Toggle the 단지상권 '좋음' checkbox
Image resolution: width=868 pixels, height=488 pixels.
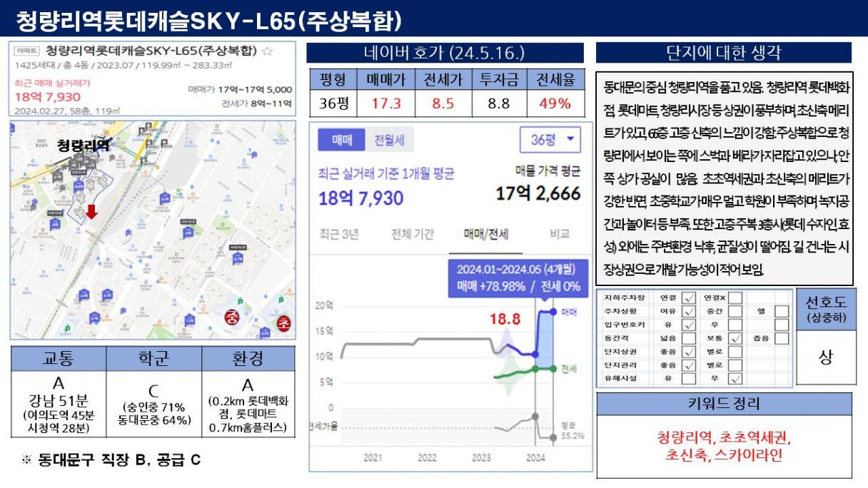click(x=689, y=352)
